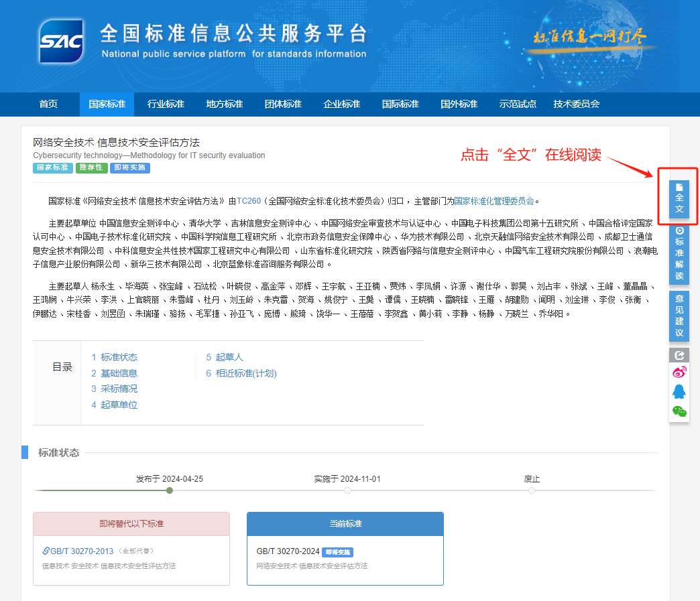Jump to 起草单位 in table of contents
Screen dimensions: 700x601
pyautogui.click(x=115, y=405)
